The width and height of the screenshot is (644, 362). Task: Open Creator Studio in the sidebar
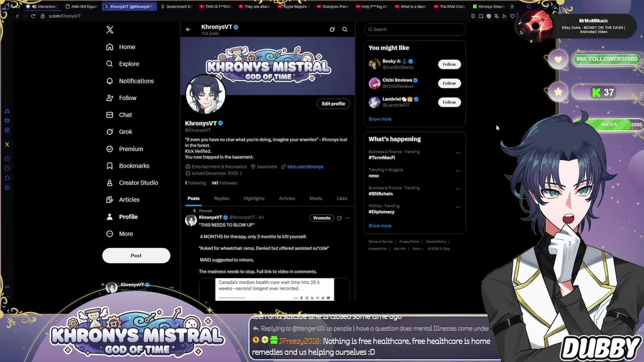[x=132, y=183]
